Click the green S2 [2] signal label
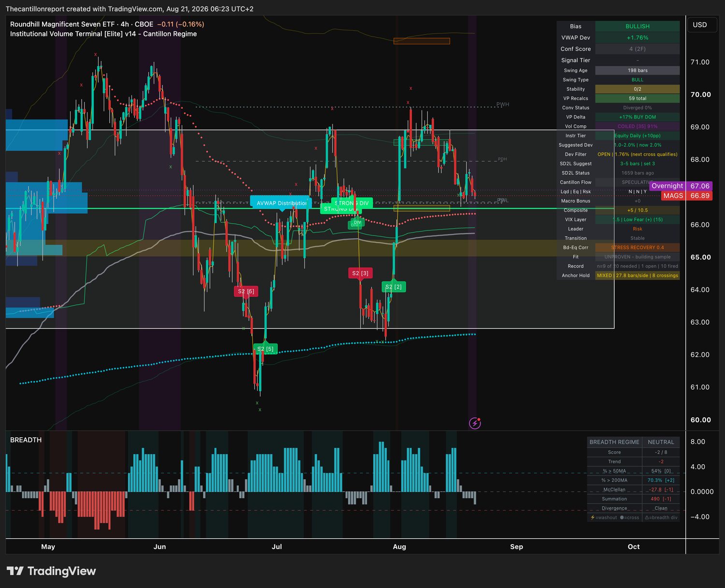 click(393, 287)
